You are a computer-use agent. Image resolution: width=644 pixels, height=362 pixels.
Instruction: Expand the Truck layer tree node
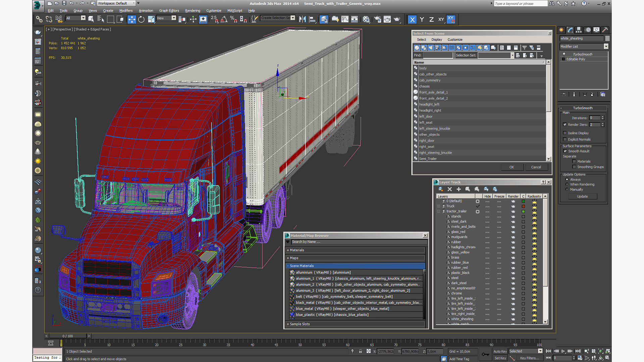(x=439, y=206)
